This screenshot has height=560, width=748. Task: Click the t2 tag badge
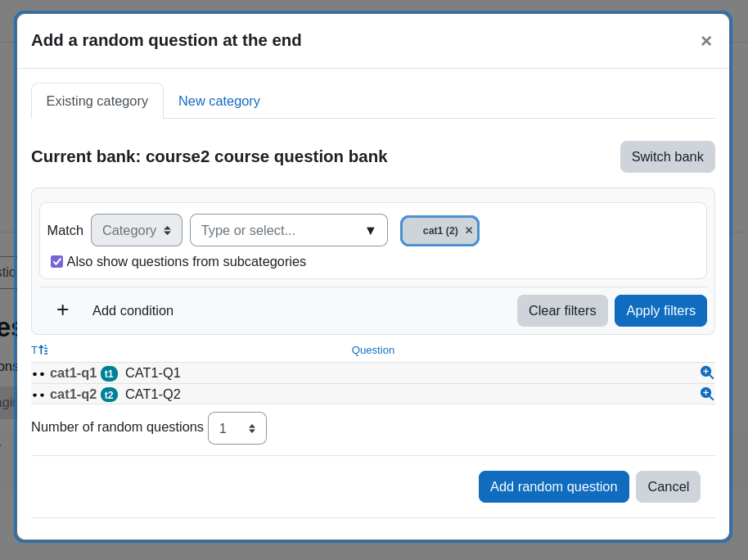109,395
